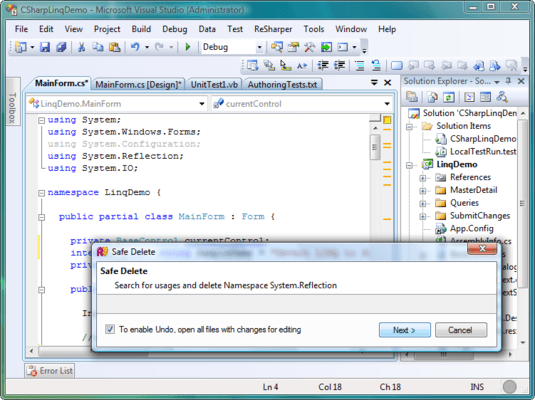Expand the MasterDetail folder
The image size is (535, 400).
click(x=423, y=191)
